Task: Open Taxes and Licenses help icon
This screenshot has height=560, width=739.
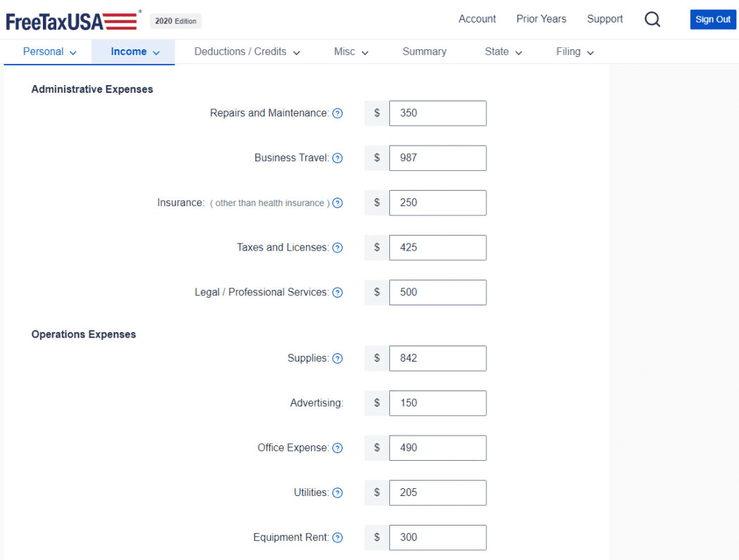Action: point(337,248)
